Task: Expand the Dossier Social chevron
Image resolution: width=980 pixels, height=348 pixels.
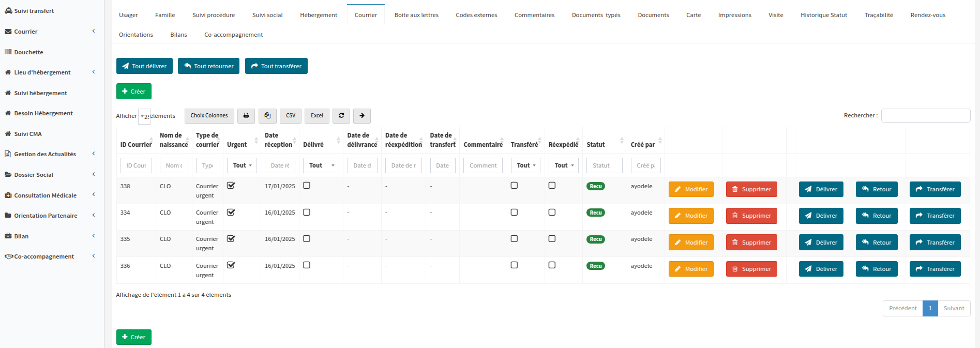Action: coord(94,174)
